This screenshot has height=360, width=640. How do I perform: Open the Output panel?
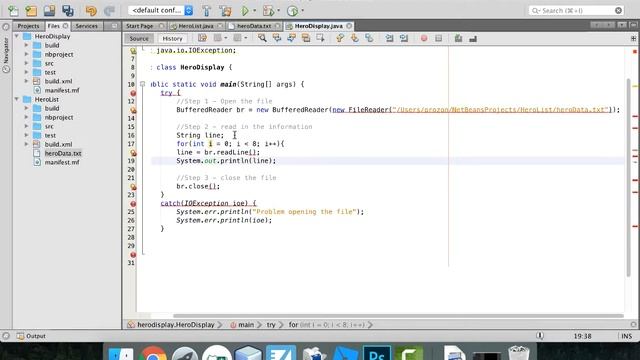pos(31,336)
